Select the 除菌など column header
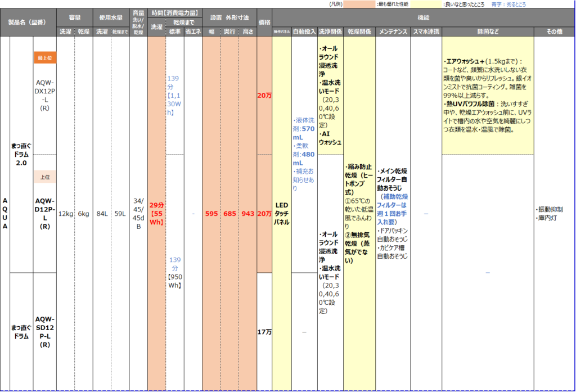Viewport: 576px width, 392px height. click(487, 31)
